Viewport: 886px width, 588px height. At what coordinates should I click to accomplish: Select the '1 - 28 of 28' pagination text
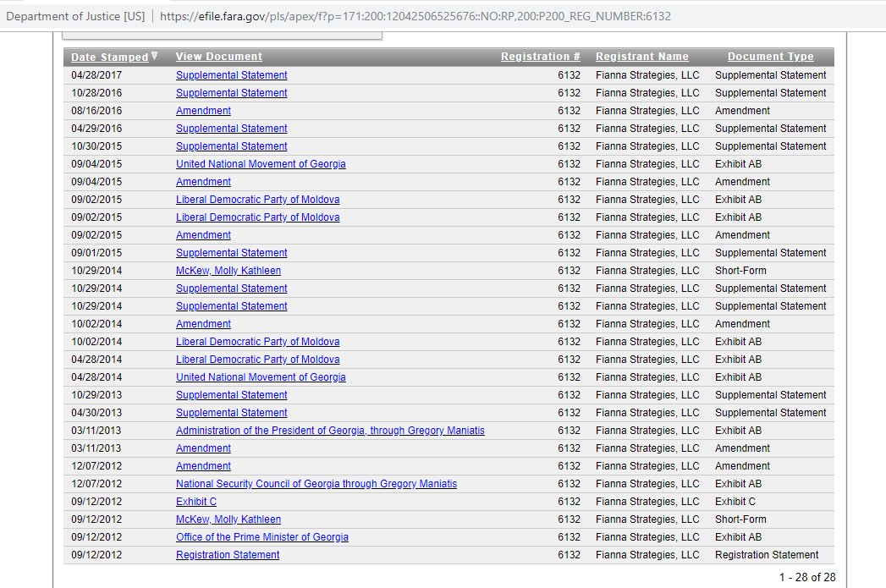pyautogui.click(x=807, y=577)
